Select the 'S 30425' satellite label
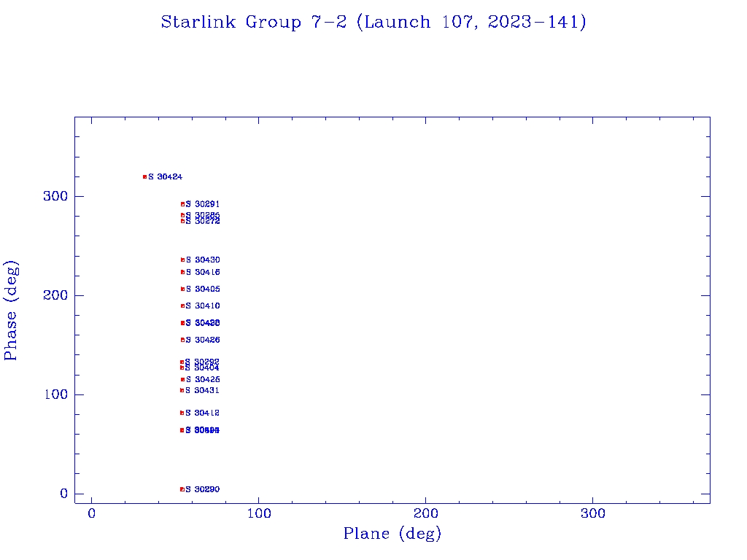 pos(203,379)
